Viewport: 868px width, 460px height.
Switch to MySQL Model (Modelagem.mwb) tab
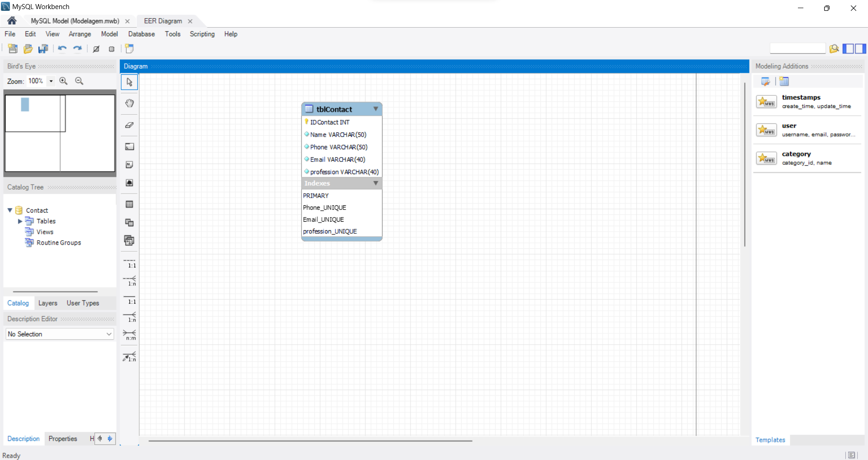(x=75, y=21)
